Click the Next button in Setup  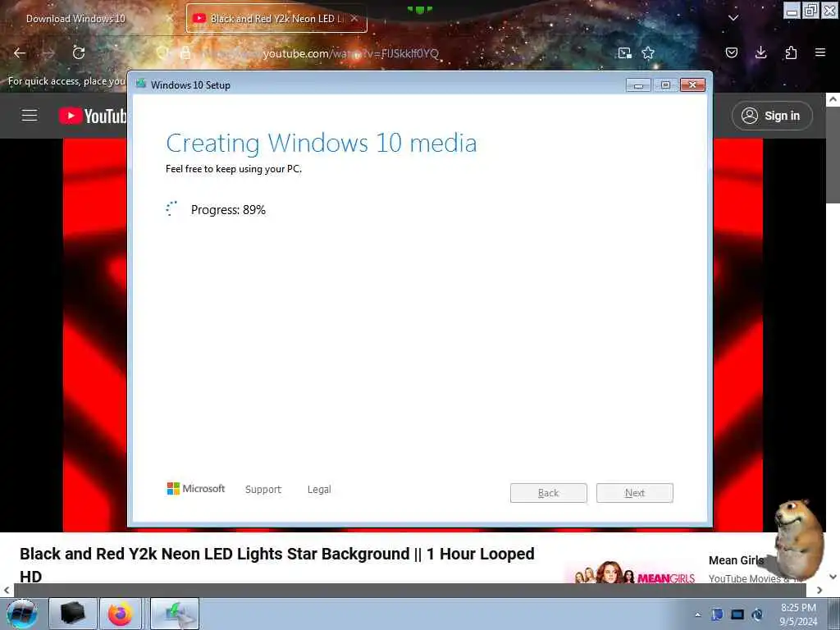click(x=635, y=493)
